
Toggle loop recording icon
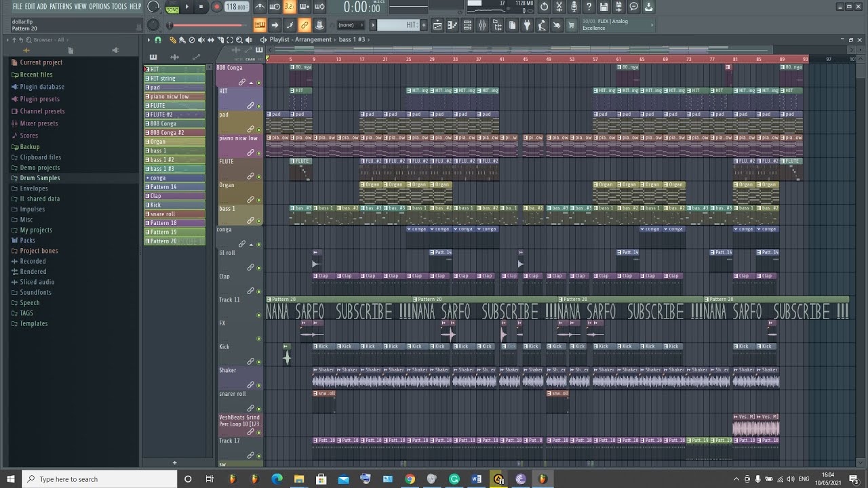pos(319,7)
